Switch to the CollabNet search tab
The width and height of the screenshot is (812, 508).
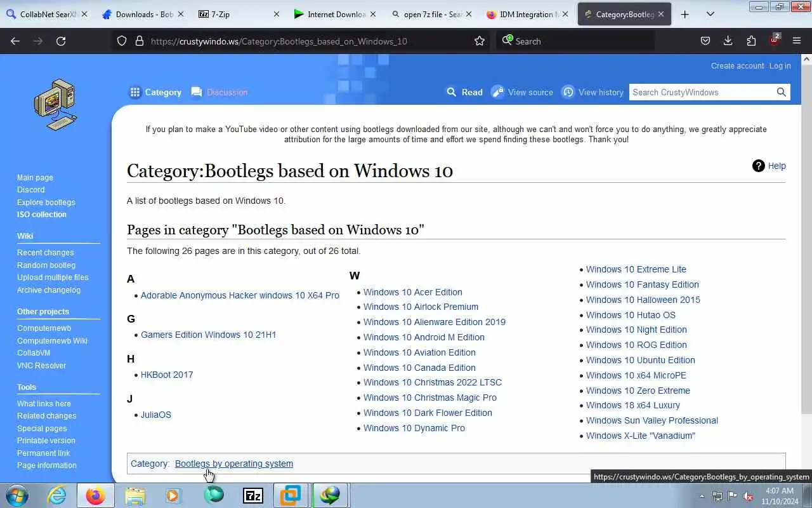click(x=47, y=14)
